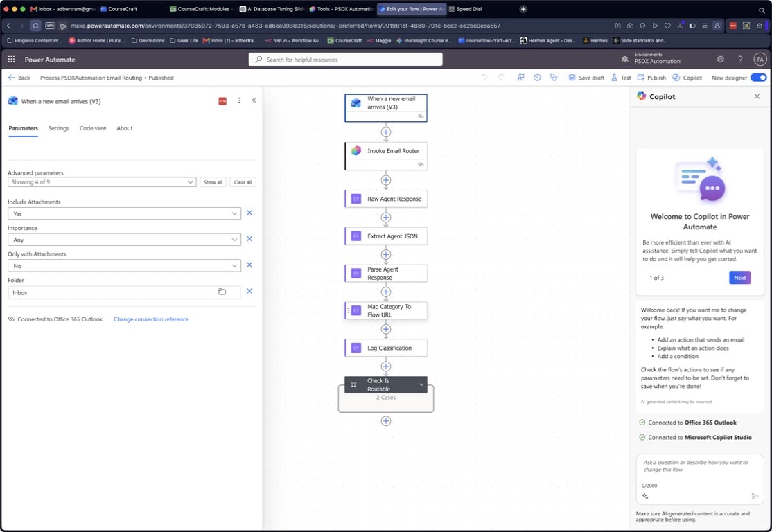Select the When a new email arrives trigger card
This screenshot has height=532, width=772.
pos(386,108)
